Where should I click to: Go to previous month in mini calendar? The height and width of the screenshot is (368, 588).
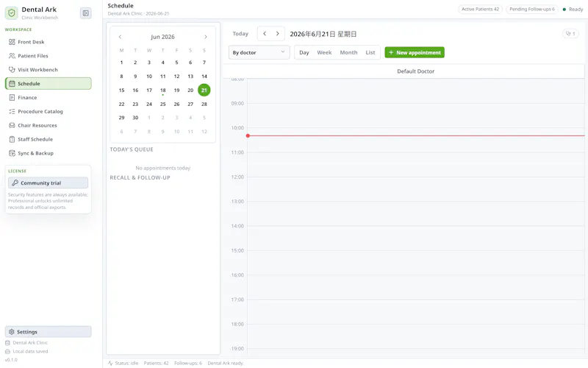tap(120, 37)
